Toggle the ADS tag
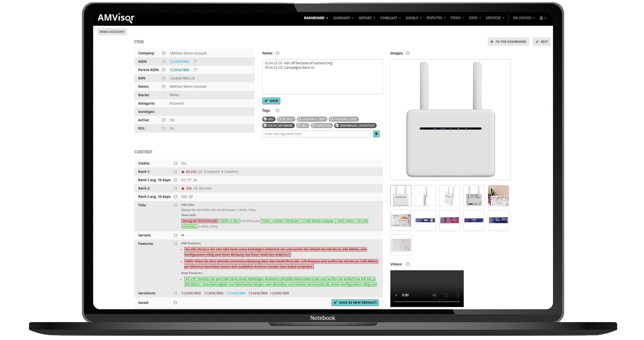 pyautogui.click(x=269, y=119)
